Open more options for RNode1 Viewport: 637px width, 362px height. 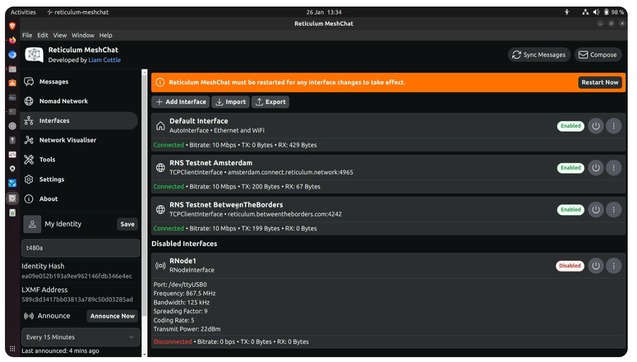point(614,266)
